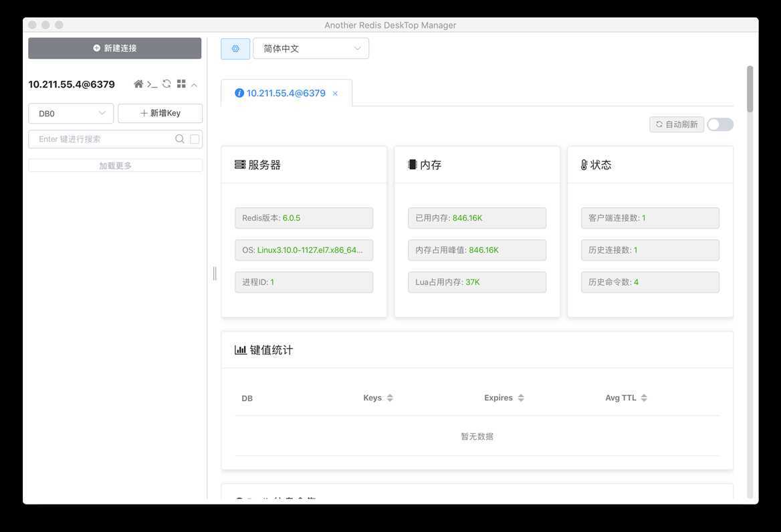Click the 加载更多 button

(x=115, y=165)
